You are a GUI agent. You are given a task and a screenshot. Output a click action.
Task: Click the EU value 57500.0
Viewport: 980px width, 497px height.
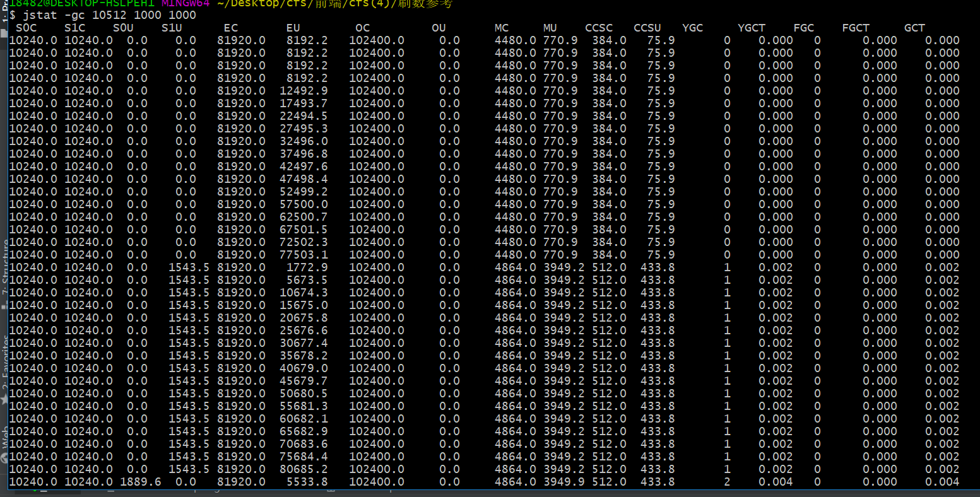coord(304,204)
